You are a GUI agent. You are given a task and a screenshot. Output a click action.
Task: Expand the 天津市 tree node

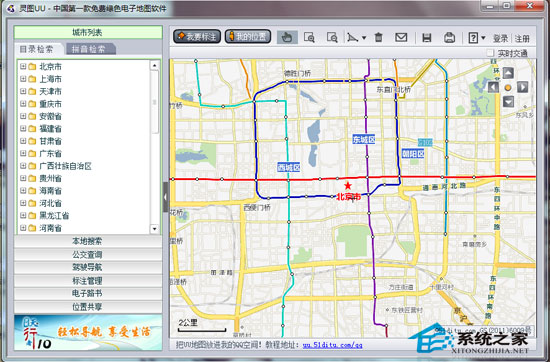click(23, 91)
